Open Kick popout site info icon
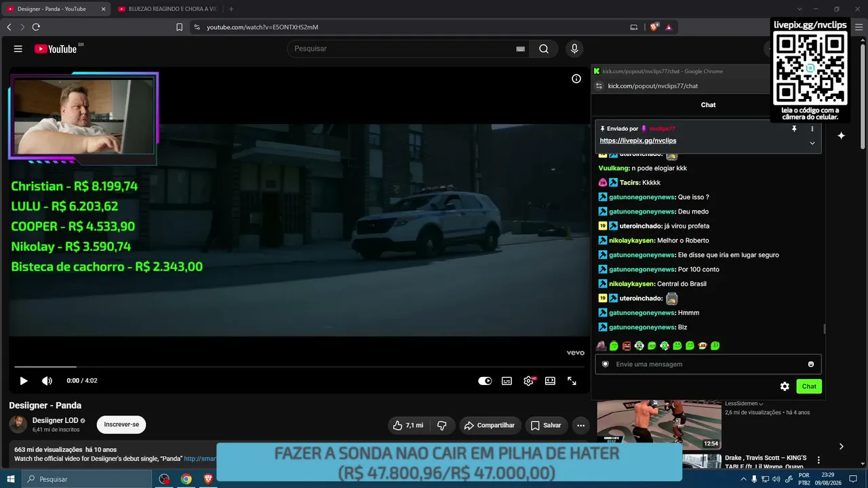This screenshot has width=868, height=488. point(599,86)
